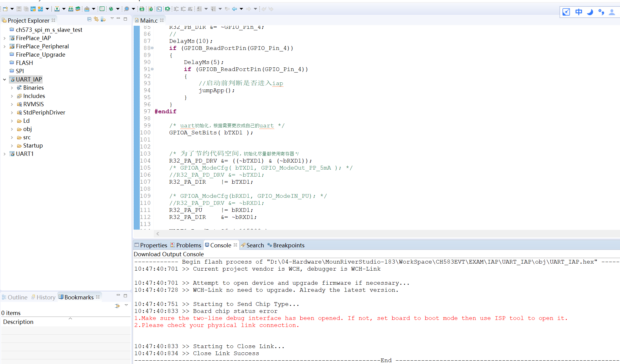620x364 pixels.
Task: Collapse the UART_IAP project node
Action: [x=4, y=80]
